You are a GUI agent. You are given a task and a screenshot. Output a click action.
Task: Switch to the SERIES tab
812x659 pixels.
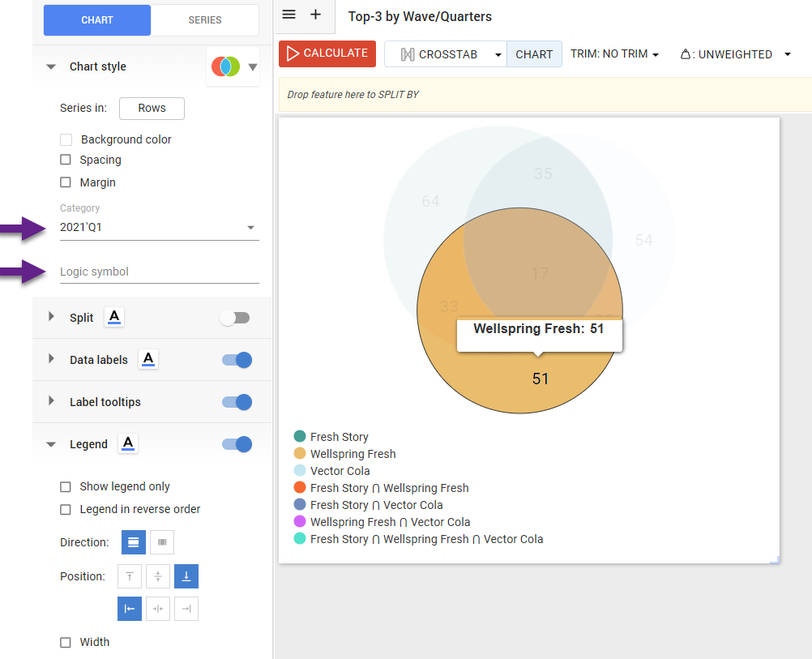(205, 20)
